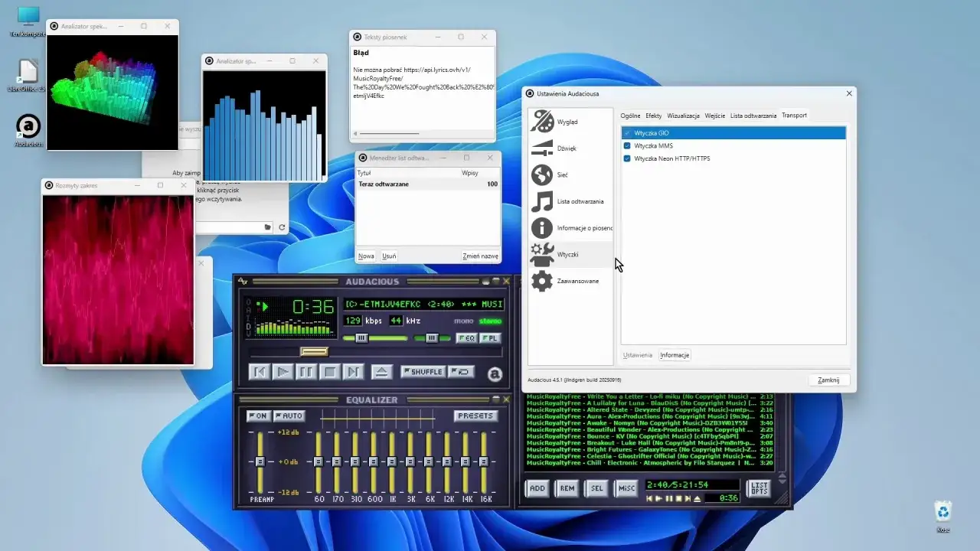Open the equalizer Presets menu
This screenshot has width=980, height=551.
click(x=475, y=416)
